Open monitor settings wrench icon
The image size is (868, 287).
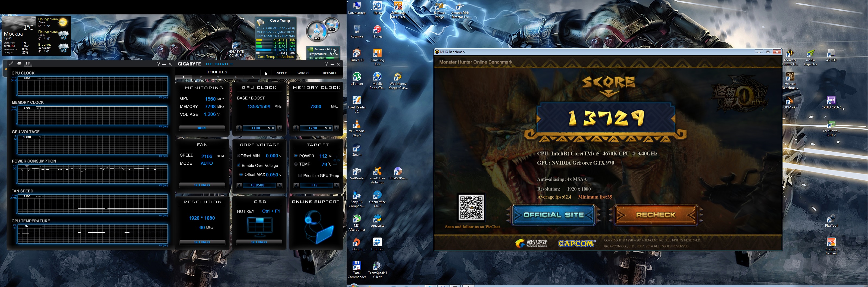pyautogui.click(x=11, y=63)
